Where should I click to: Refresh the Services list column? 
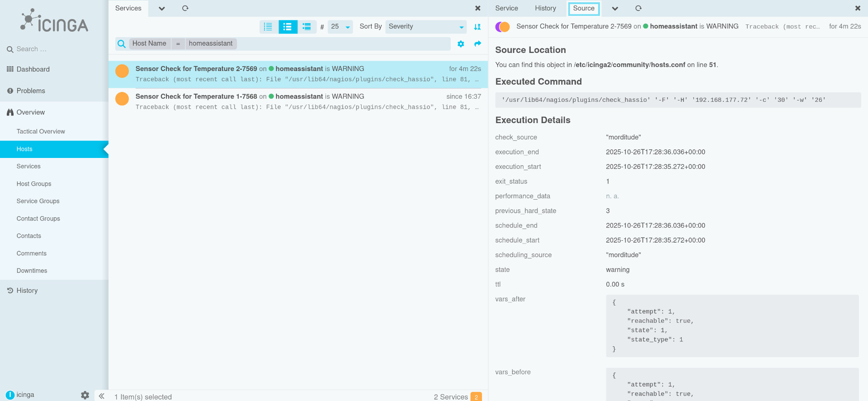185,8
